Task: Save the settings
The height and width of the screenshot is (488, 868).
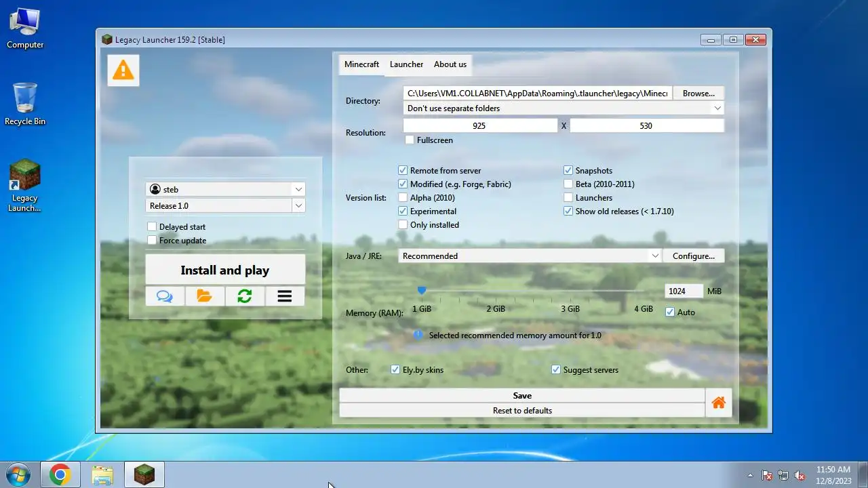Action: 522,396
